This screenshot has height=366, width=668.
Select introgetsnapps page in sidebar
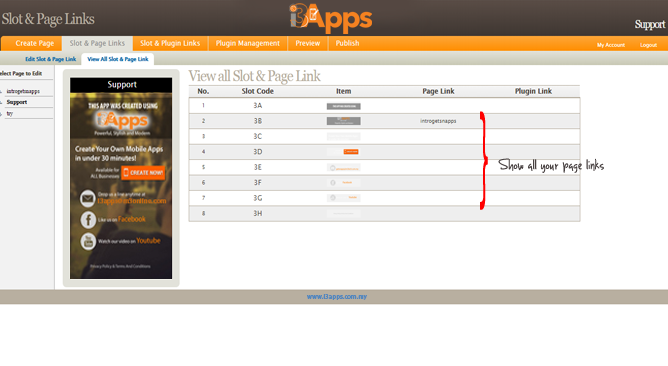click(23, 91)
